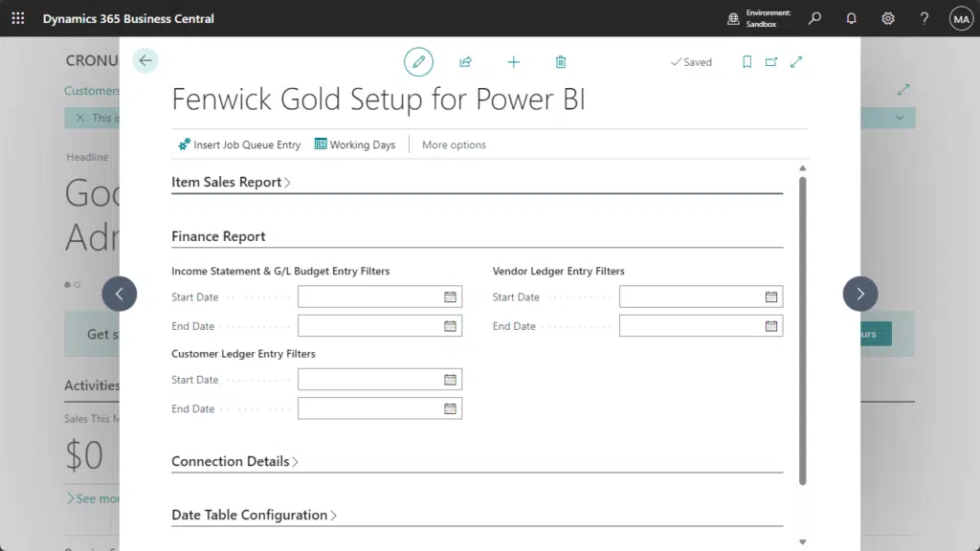Expand page to full-screen with arrows icon
This screenshot has width=980, height=551.
pyautogui.click(x=796, y=62)
